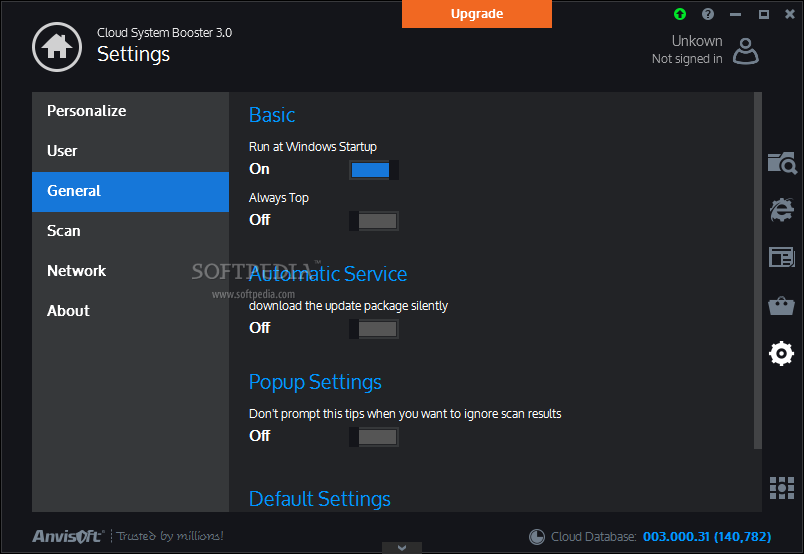Click the user account avatar icon
Viewport: 804px width, 554px height.
coord(746,51)
